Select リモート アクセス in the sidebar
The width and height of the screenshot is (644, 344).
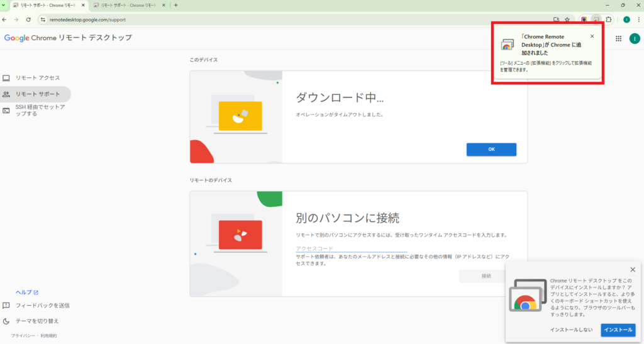[x=37, y=78]
